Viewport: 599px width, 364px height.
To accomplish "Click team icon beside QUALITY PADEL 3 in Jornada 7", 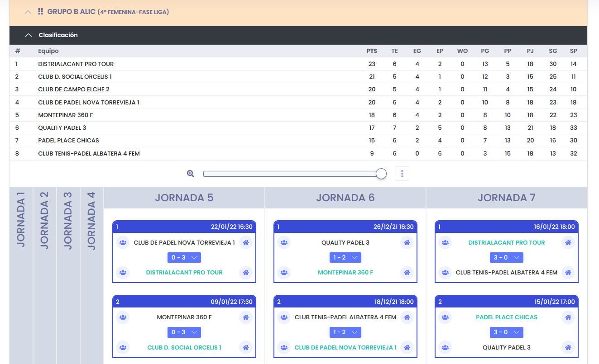I will click(445, 348).
